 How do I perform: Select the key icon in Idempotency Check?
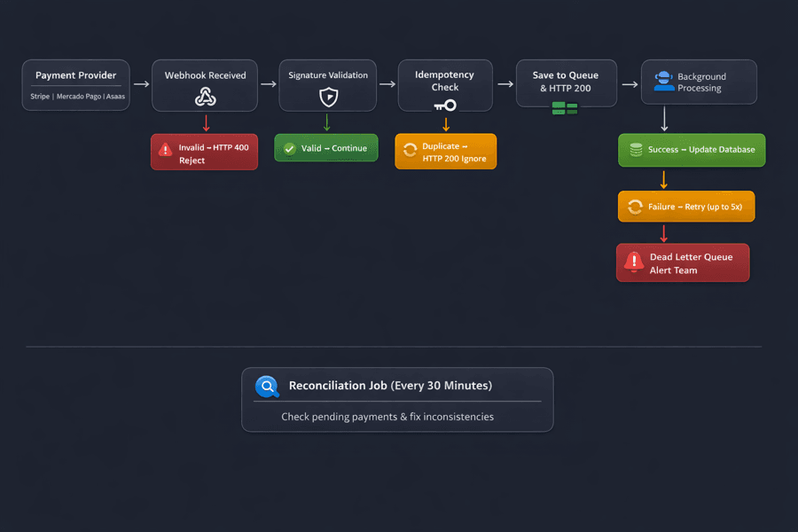[x=445, y=105]
